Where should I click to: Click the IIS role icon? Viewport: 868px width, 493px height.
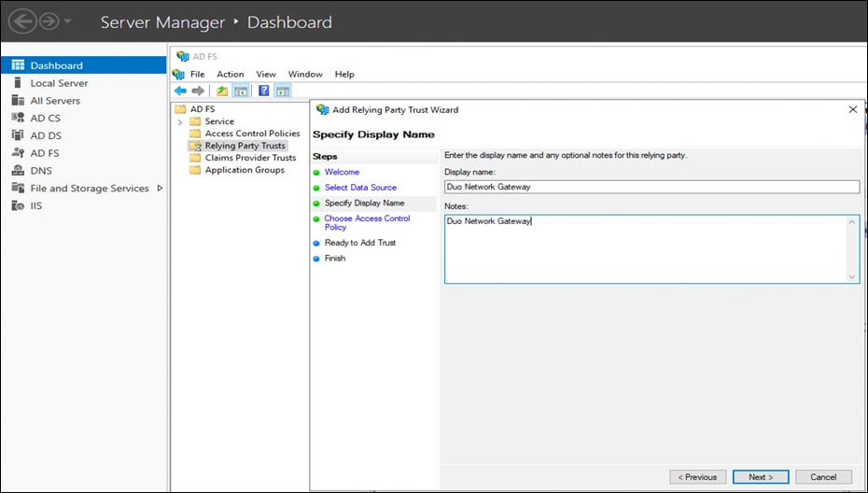coord(17,205)
